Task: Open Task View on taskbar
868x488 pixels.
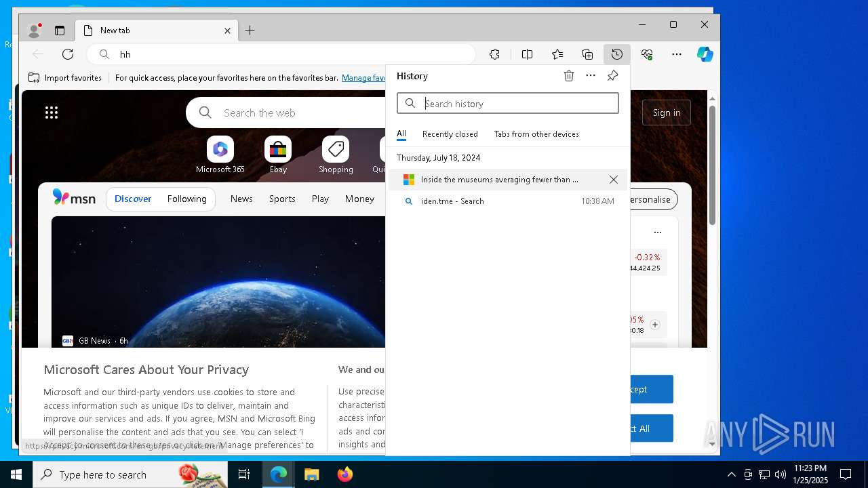Action: (x=244, y=474)
